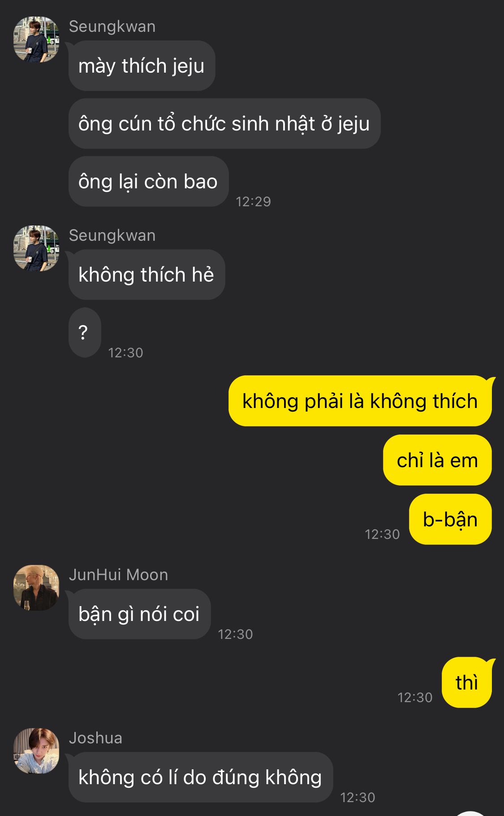The width and height of the screenshot is (504, 816).
Task: Tap the JunHui Moon sender name
Action: (118, 575)
